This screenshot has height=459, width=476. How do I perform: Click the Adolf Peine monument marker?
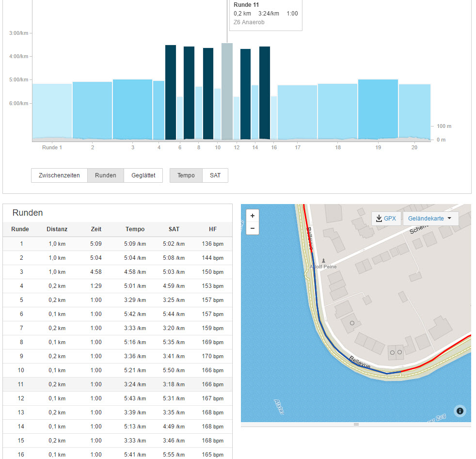[x=323, y=261]
